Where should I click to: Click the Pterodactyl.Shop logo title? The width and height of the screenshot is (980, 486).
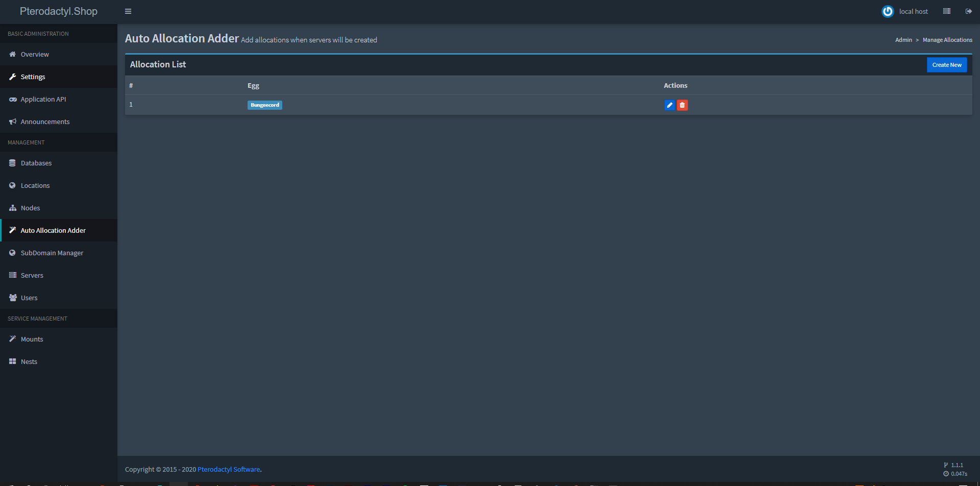(59, 11)
